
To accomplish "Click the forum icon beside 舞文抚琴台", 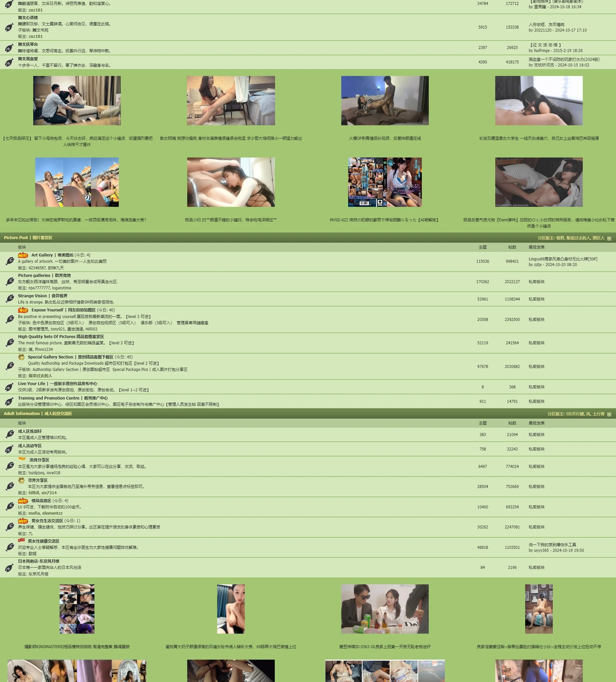I will point(9,48).
